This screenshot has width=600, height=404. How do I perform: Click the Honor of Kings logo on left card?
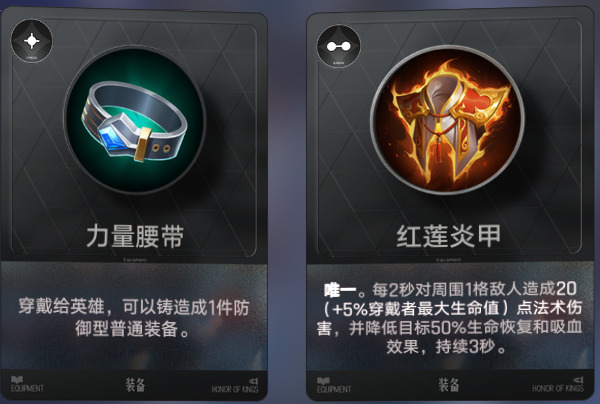point(235,386)
